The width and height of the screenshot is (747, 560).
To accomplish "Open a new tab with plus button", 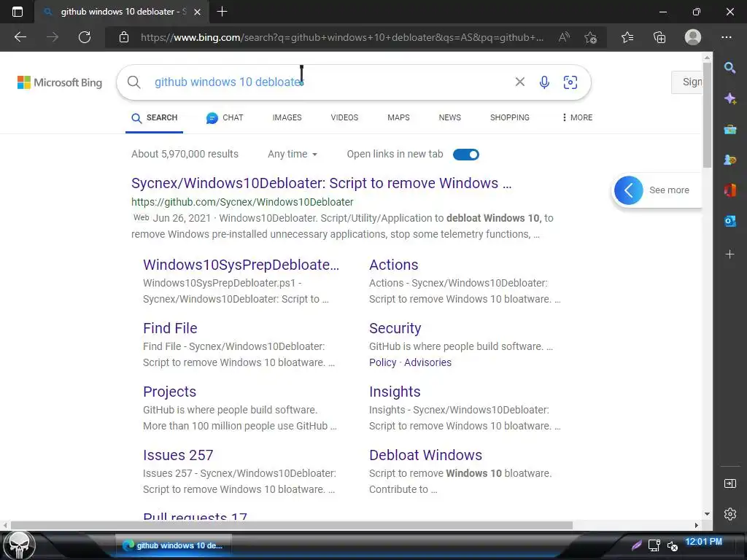I will pos(222,12).
